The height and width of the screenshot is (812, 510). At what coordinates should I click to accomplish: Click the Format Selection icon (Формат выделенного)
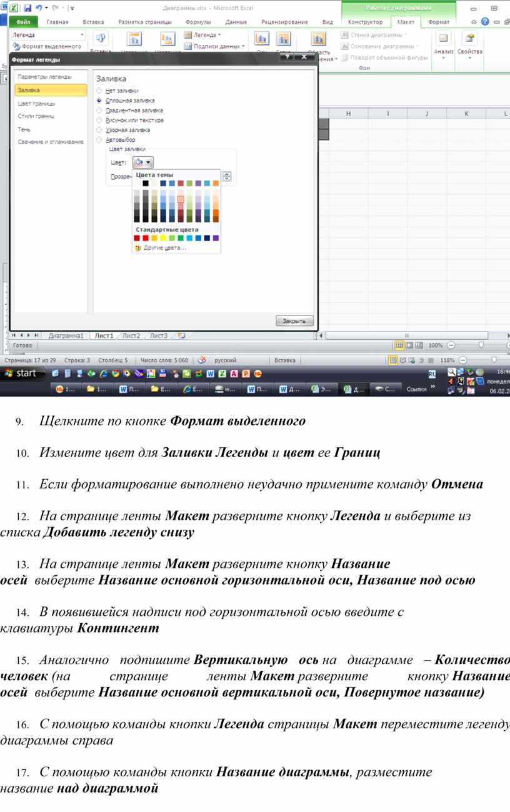pyautogui.click(x=17, y=46)
